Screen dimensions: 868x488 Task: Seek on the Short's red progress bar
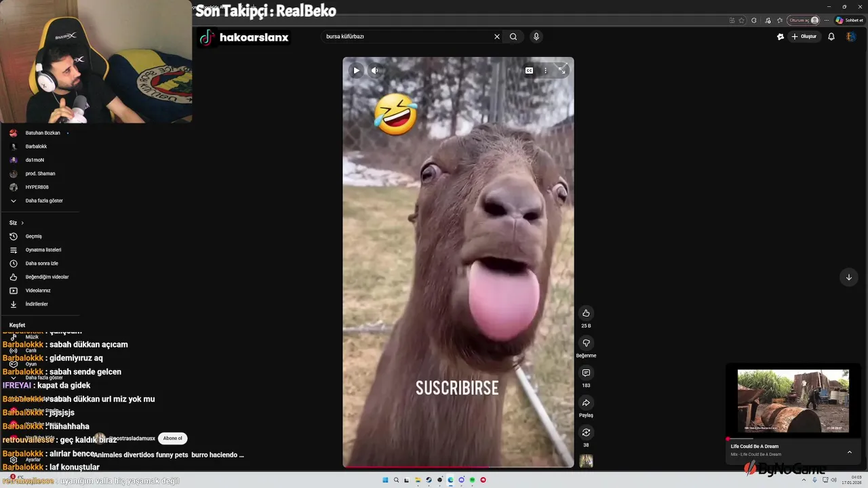458,467
